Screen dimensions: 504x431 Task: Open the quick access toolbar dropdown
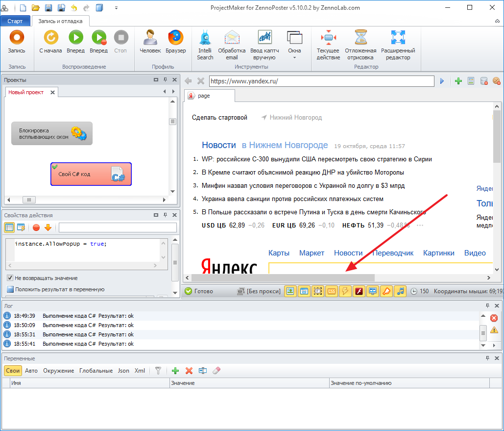(x=117, y=8)
